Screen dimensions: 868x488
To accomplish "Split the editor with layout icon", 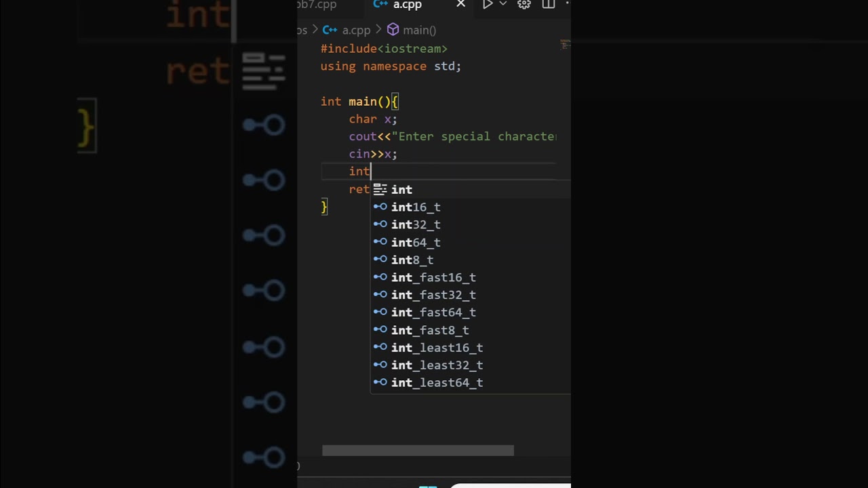I will 549,5.
